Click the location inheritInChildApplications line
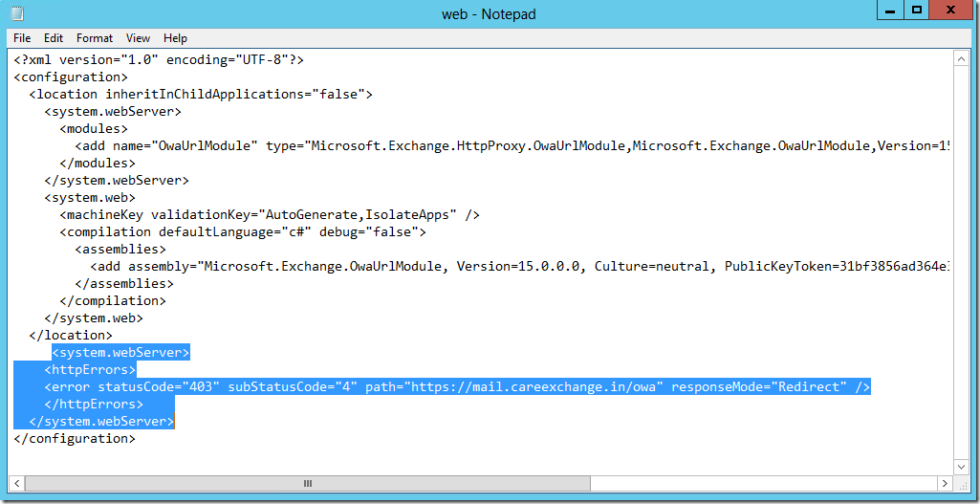The width and height of the screenshot is (980, 504). pyautogui.click(x=201, y=95)
